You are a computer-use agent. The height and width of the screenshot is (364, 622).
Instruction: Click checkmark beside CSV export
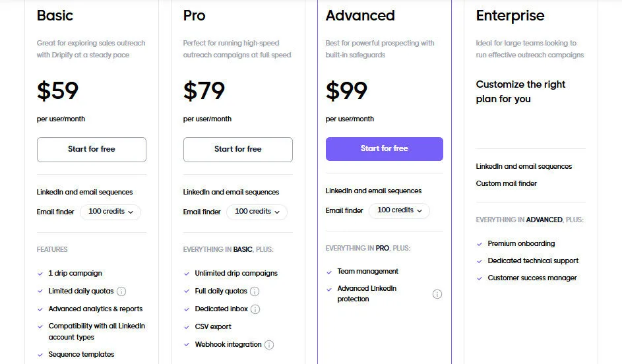(x=187, y=326)
